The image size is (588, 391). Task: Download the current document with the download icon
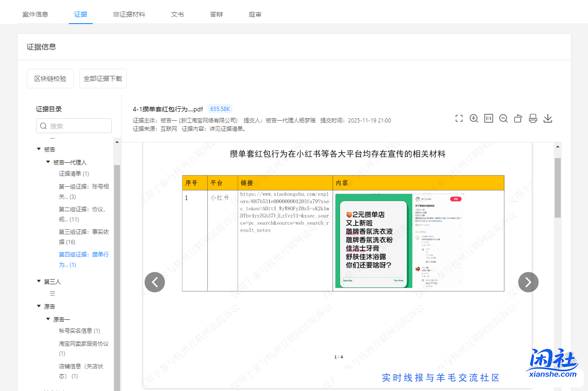pos(547,118)
